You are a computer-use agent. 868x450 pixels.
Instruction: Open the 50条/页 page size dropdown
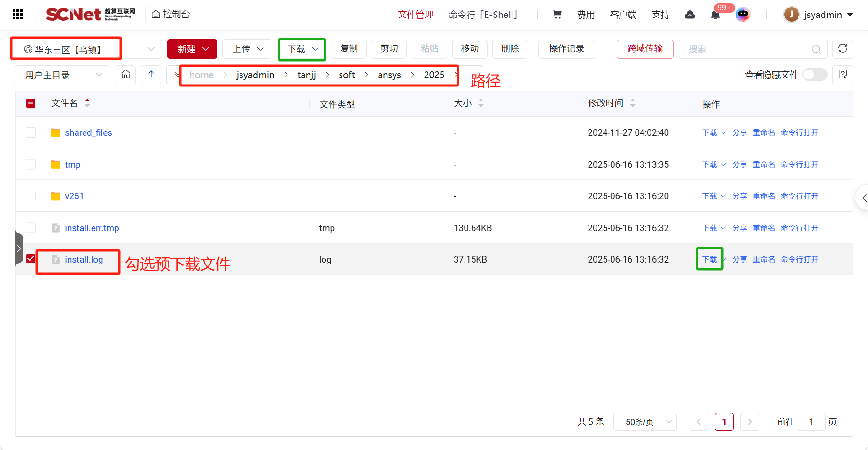point(645,422)
